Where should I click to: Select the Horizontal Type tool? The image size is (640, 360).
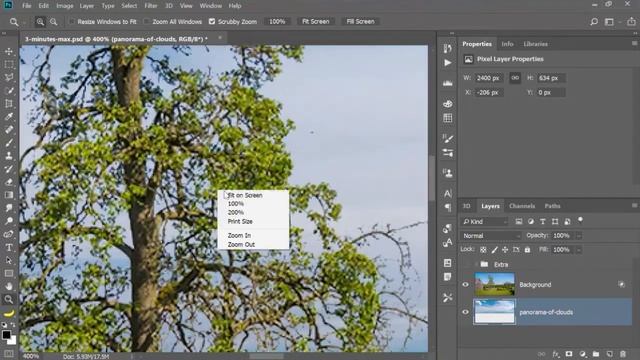point(9,247)
